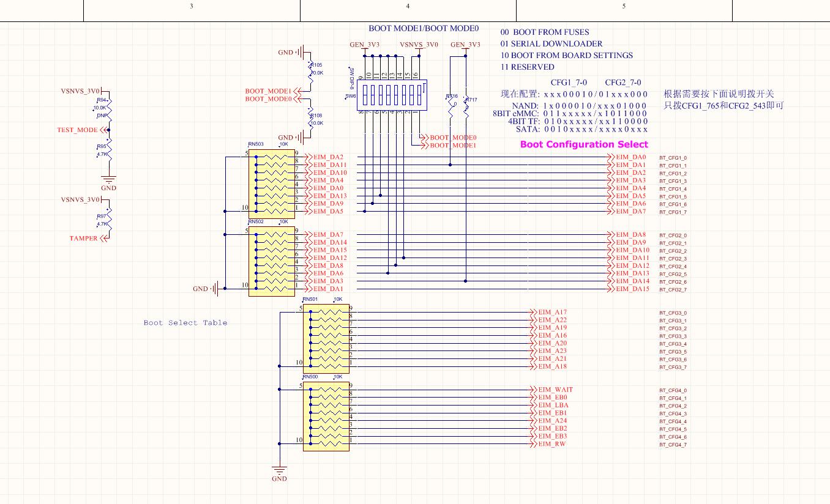The width and height of the screenshot is (830, 504).
Task: Click the '00 BOOT FROM FUSES' note
Action: (x=545, y=32)
